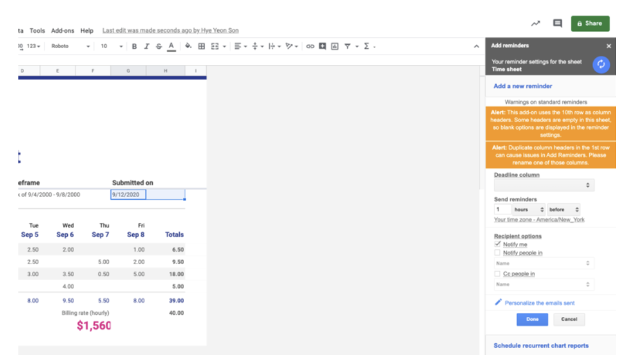Select cell containing 9/12/2020
Screen dimensions: 631x364
point(128,195)
